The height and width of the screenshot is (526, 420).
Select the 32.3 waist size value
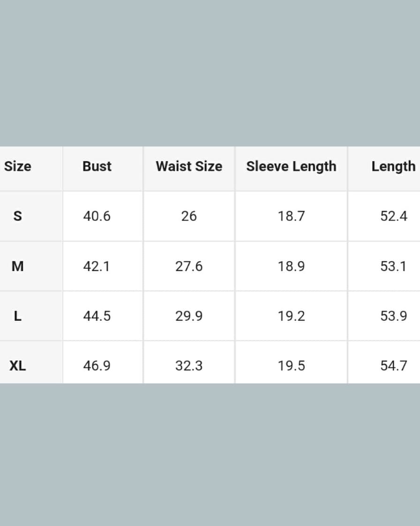pos(189,366)
